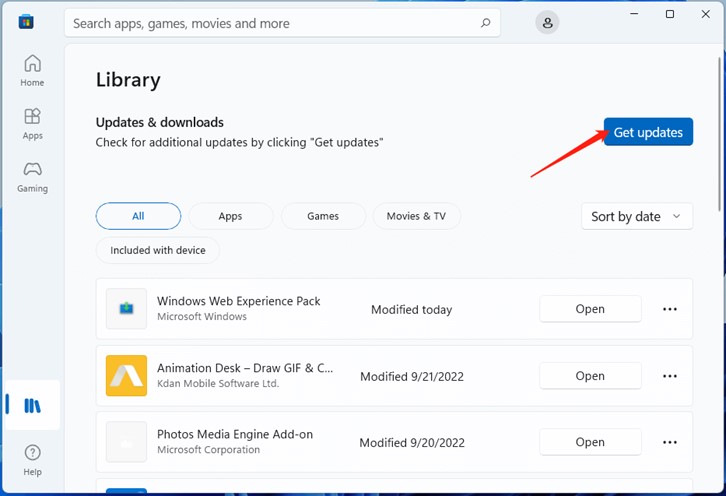726x496 pixels.
Task: Select the Library icon in sidebar
Action: 32,405
